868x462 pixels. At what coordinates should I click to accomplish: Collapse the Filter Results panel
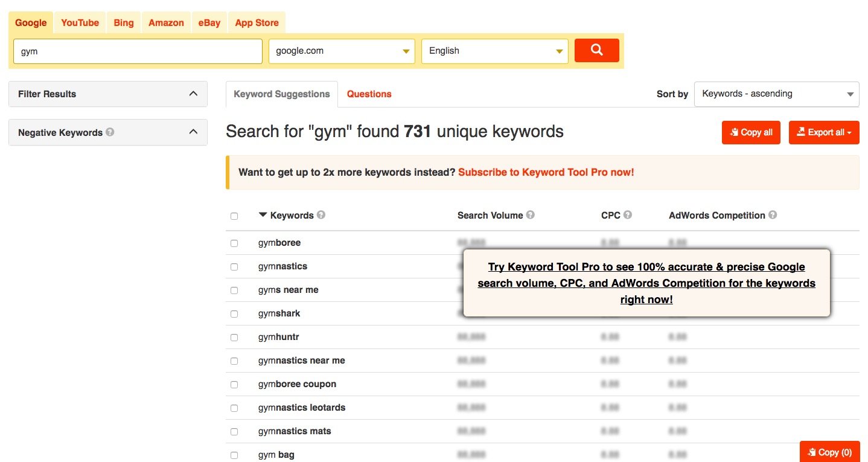click(108, 94)
